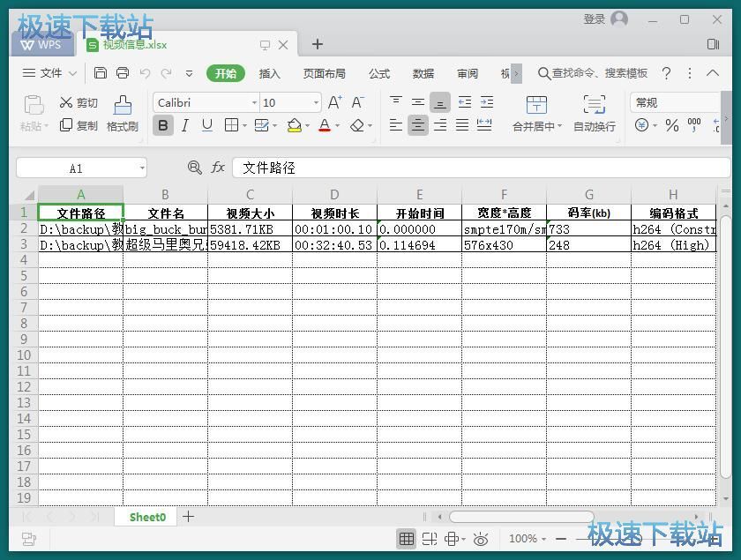Switch to the 开始 ribbon tab
The width and height of the screenshot is (741, 560).
click(226, 73)
